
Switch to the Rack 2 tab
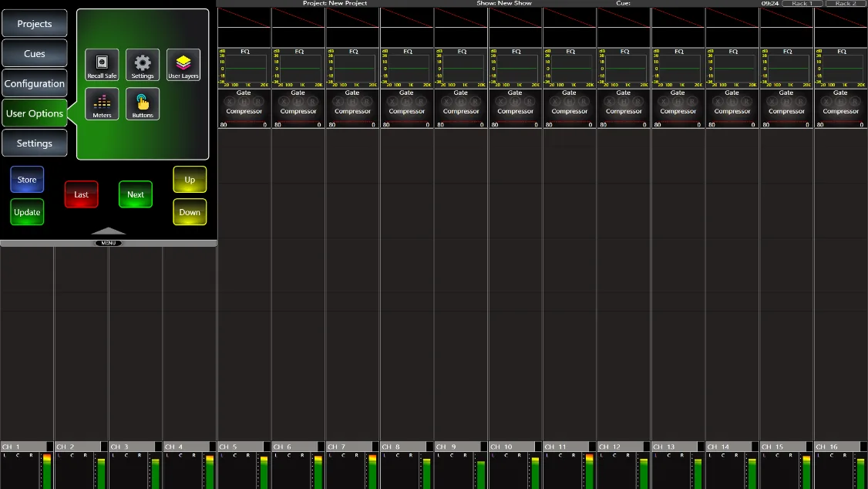coord(846,3)
